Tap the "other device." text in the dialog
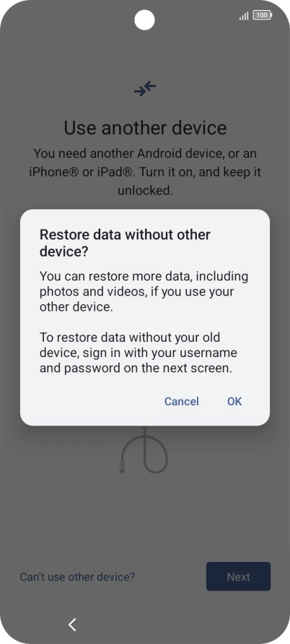The width and height of the screenshot is (290, 644). click(76, 306)
